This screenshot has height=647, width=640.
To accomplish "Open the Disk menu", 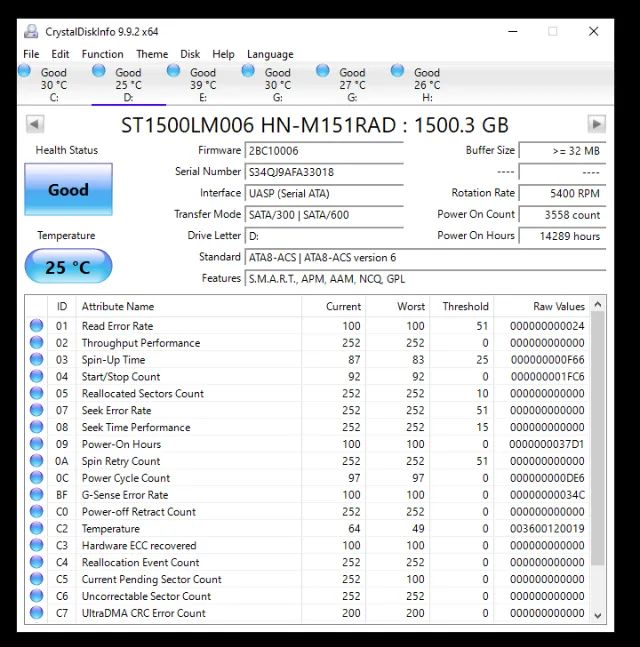I will (x=190, y=54).
